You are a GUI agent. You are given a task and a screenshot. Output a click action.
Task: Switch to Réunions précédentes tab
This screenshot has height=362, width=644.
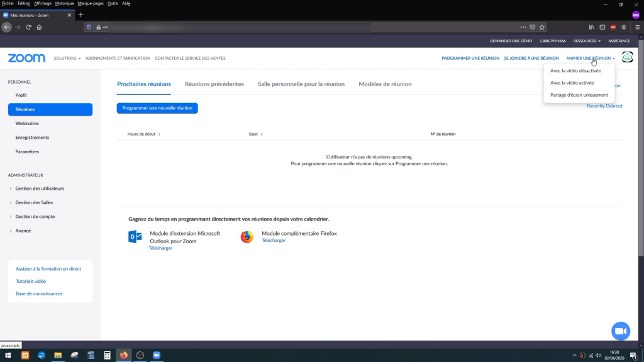(214, 84)
